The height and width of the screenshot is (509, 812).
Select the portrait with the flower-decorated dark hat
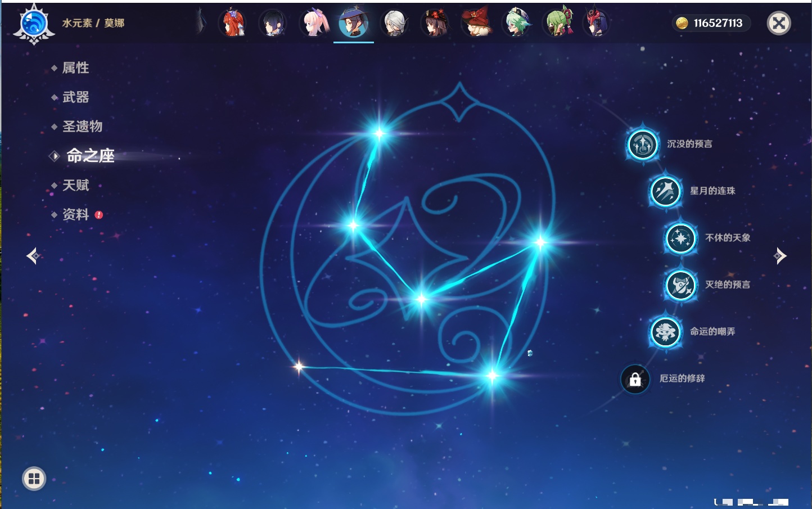click(x=435, y=23)
